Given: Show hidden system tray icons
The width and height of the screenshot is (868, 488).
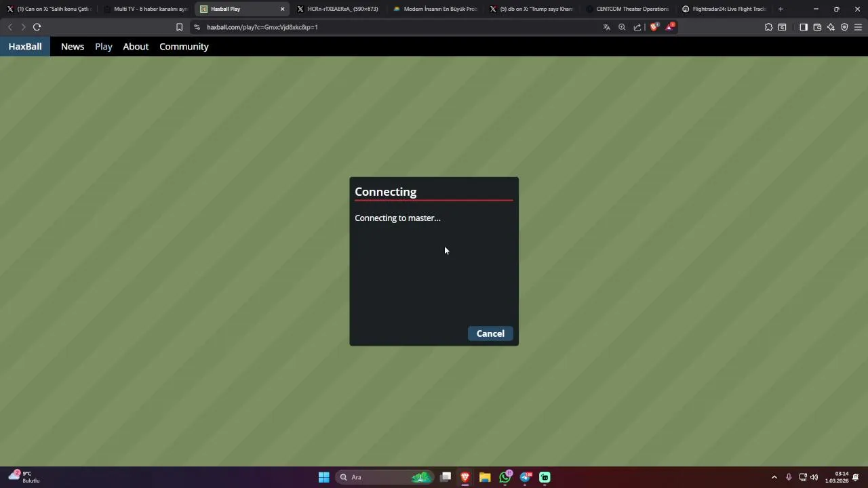Looking at the screenshot, I should click(774, 477).
